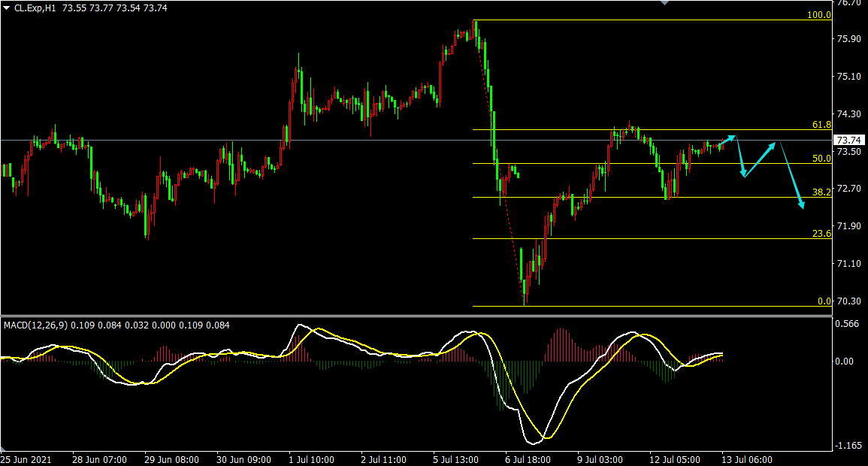Click the 13 Jul 06:00 time label

[747, 460]
